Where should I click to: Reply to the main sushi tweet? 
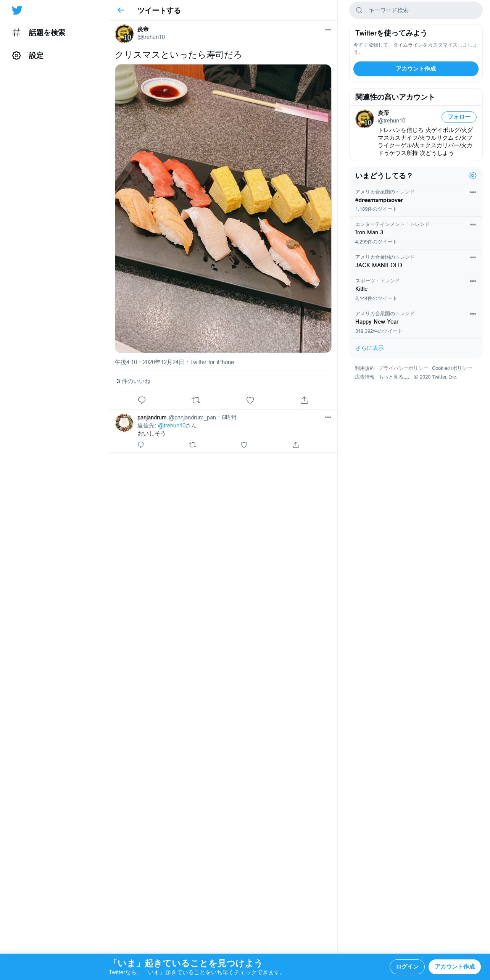coord(142,400)
